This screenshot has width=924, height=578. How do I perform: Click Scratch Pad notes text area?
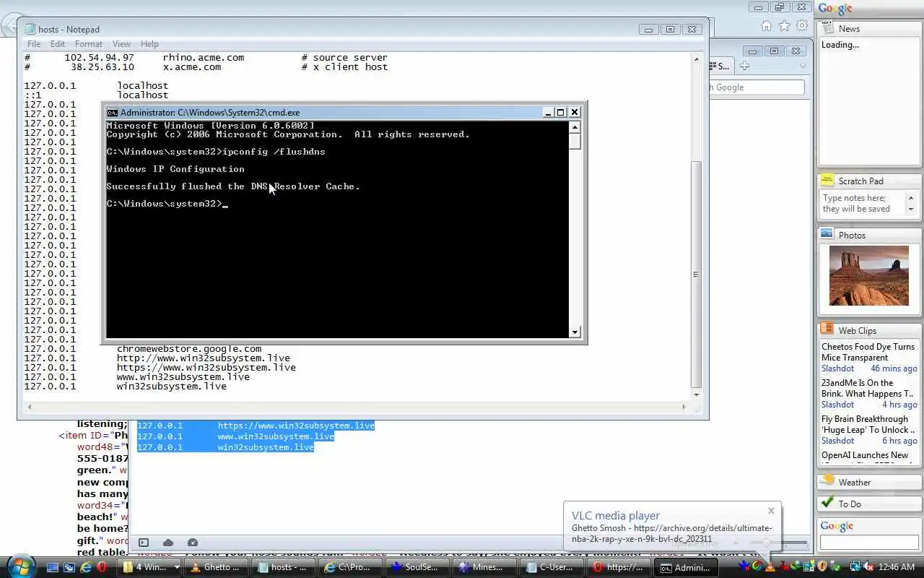[863, 204]
